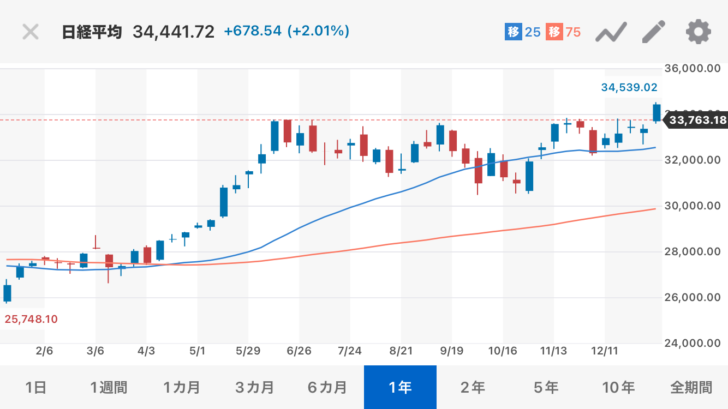Show the 10年 chart range
Viewport: 728px width, 409px height.
tap(619, 387)
